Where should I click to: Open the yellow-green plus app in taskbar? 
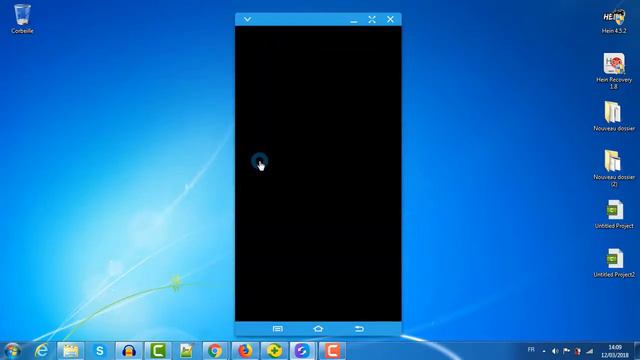click(274, 351)
